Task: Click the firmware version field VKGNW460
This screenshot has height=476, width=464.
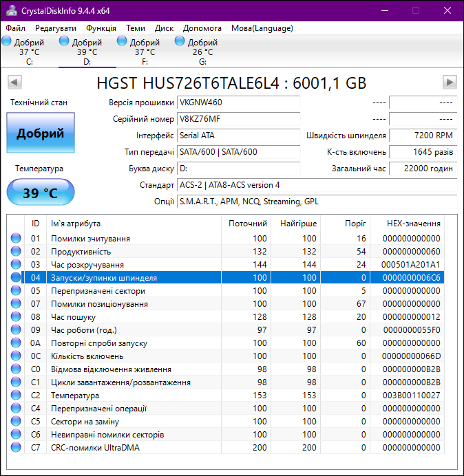Action: (x=238, y=102)
